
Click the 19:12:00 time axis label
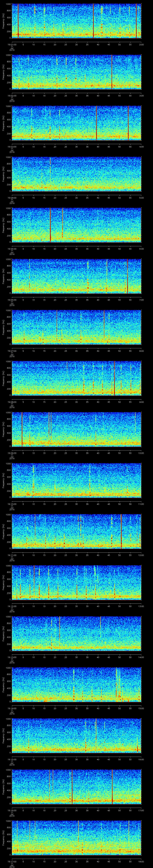coord(12,606)
